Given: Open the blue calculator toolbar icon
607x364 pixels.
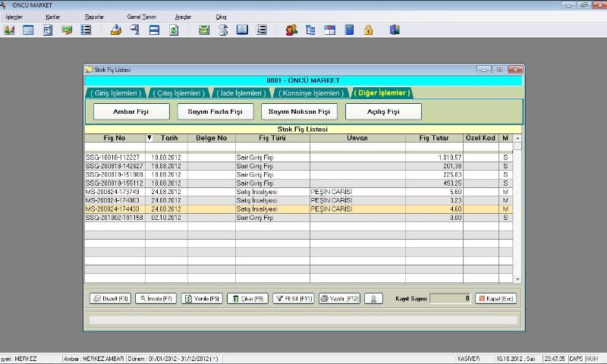Looking at the screenshot, I should [x=349, y=30].
